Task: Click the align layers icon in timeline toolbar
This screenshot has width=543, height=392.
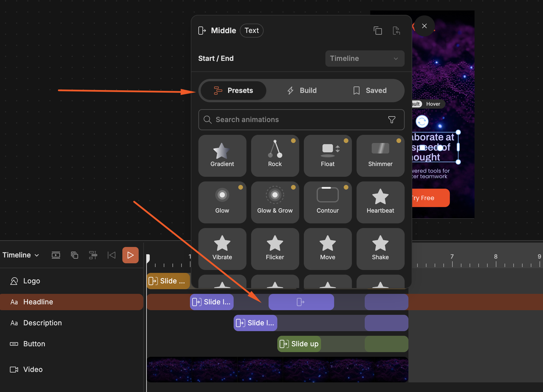Action: (x=93, y=255)
